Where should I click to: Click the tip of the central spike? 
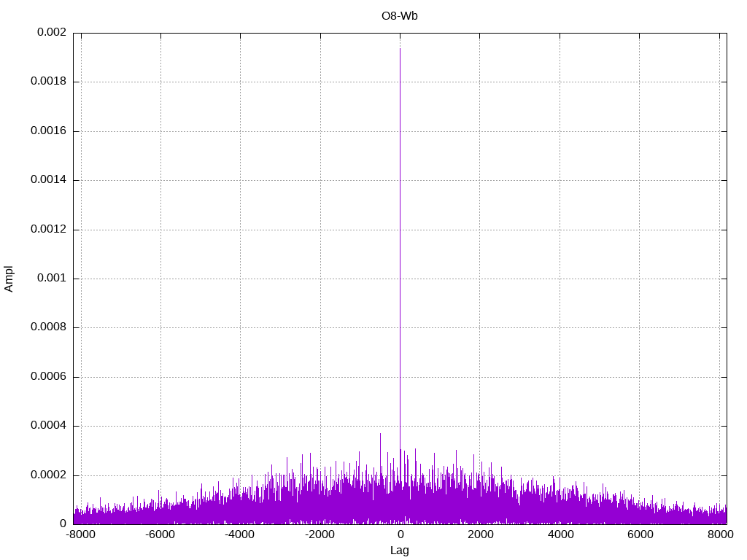[x=400, y=49]
